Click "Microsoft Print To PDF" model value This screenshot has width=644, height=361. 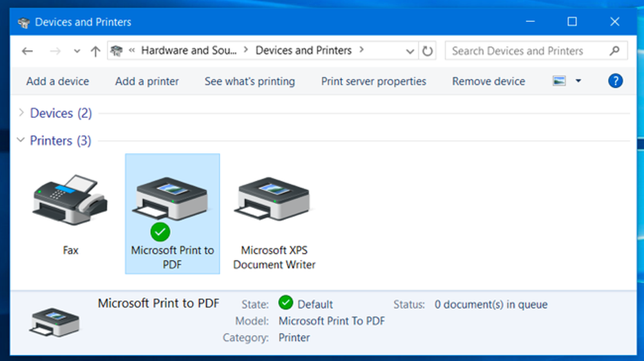(332, 321)
